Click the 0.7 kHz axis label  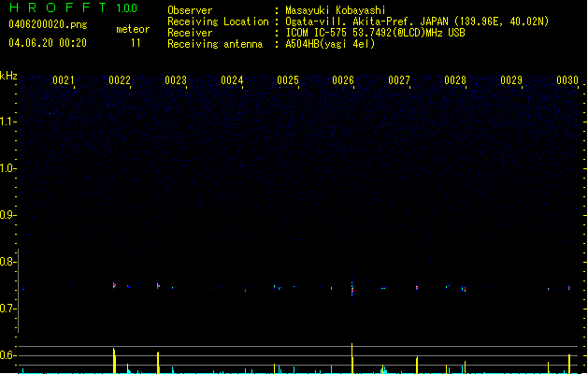coord(8,309)
